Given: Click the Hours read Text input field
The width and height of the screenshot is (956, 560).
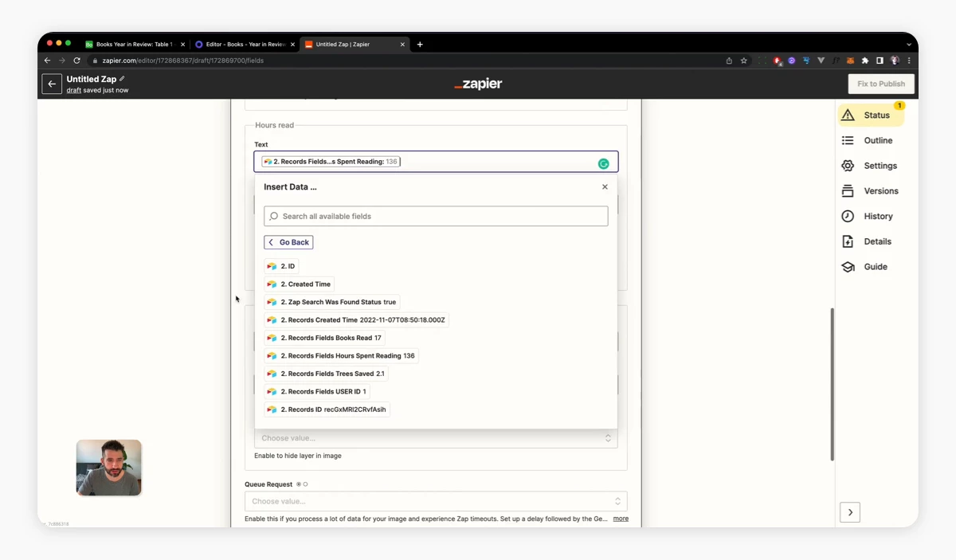Looking at the screenshot, I should click(x=436, y=162).
